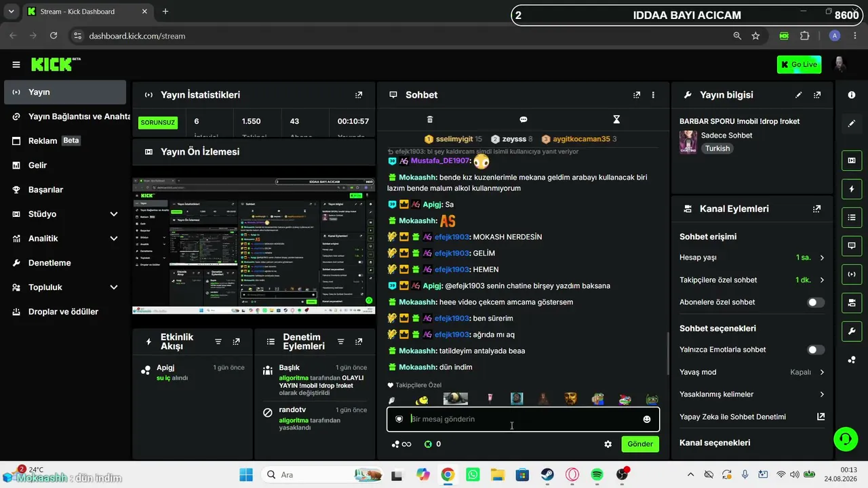Click the browser address bar
Screen dimensions: 868x488
tap(407, 36)
